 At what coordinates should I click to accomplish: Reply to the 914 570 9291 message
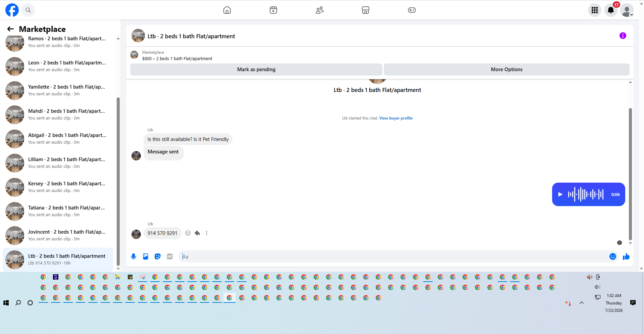pyautogui.click(x=197, y=233)
